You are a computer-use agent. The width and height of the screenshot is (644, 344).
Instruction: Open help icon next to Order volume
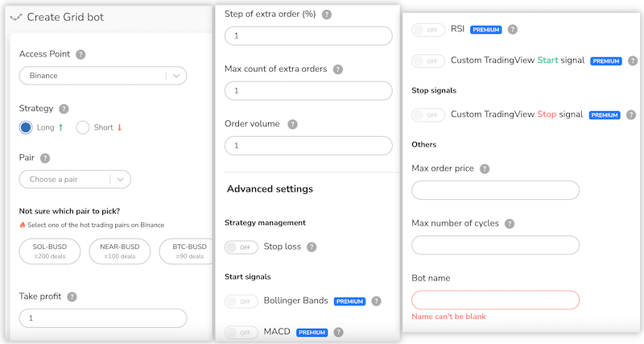click(292, 124)
